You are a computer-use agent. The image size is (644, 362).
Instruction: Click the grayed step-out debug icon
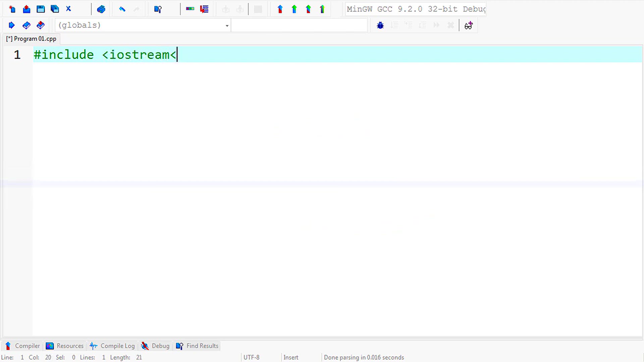423,25
